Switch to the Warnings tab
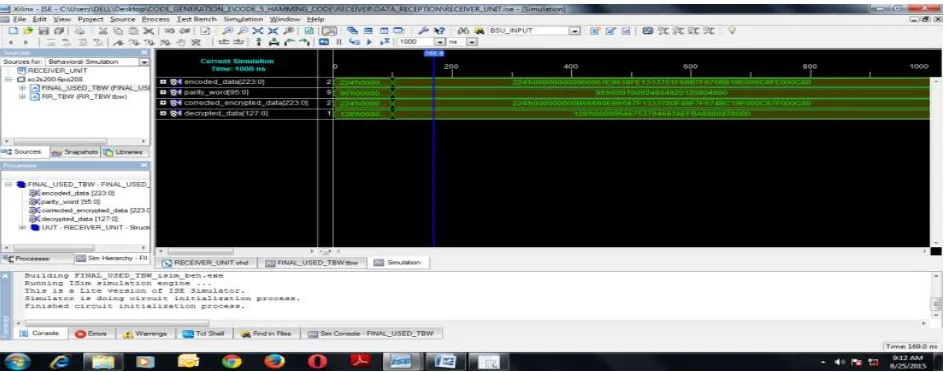This screenshot has height=372, width=948. (146, 333)
